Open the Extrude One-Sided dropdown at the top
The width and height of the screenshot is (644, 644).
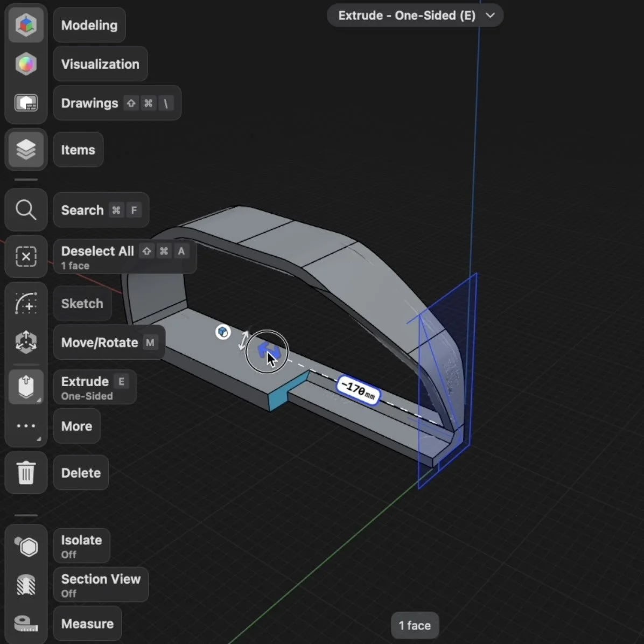tap(415, 16)
